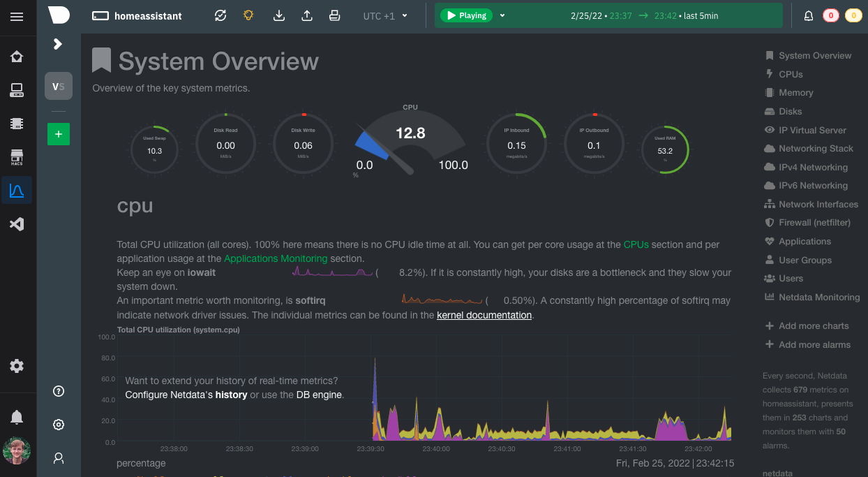The width and height of the screenshot is (868, 477).
Task: Select the VS space badge
Action: coord(59,87)
